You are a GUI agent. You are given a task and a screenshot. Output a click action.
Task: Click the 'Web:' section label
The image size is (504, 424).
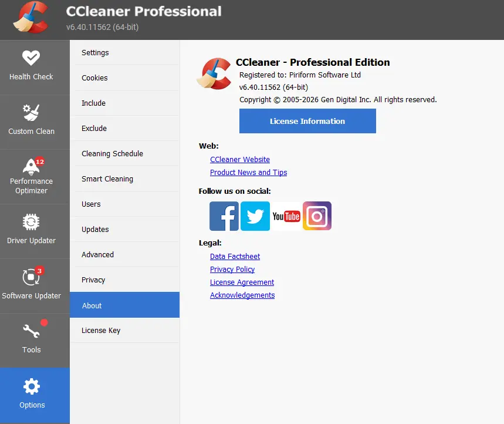tap(209, 146)
